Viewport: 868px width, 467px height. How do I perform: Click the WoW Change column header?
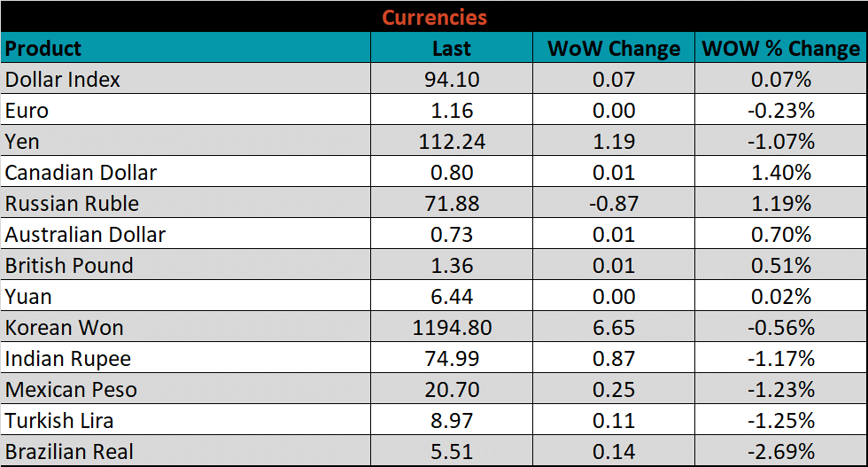click(614, 48)
